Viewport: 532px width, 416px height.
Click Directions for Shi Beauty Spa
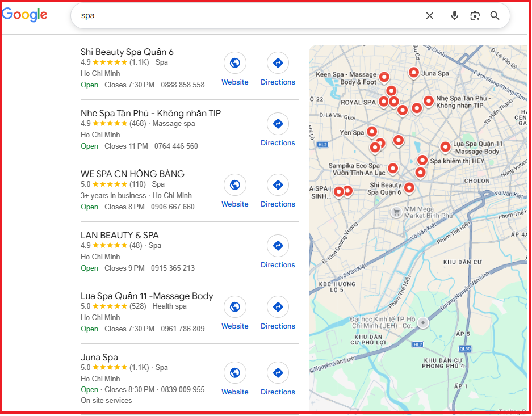click(278, 63)
